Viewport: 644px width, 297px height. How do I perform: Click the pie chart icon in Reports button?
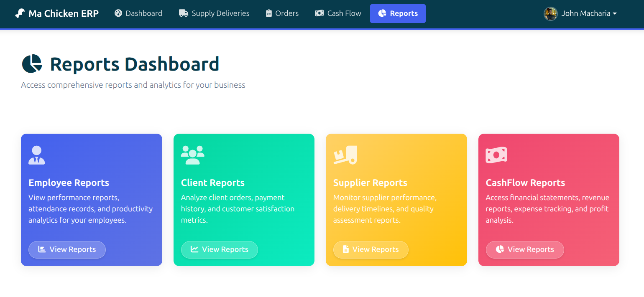pos(382,13)
